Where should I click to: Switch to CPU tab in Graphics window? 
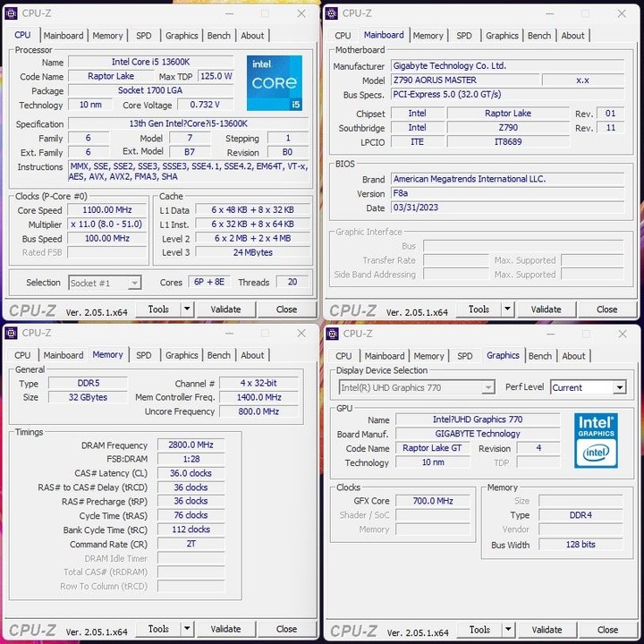tap(343, 356)
